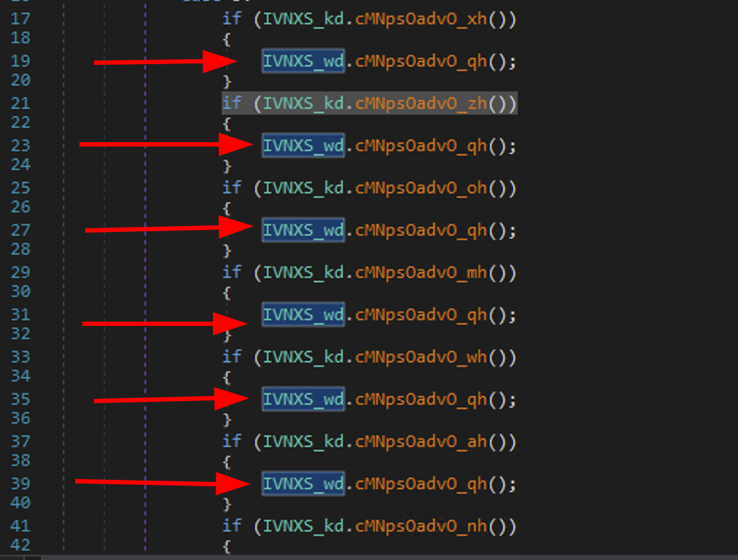Viewport: 738px width, 560px height.
Task: Click highlighted IVNXS_wd on line 35
Action: (303, 400)
